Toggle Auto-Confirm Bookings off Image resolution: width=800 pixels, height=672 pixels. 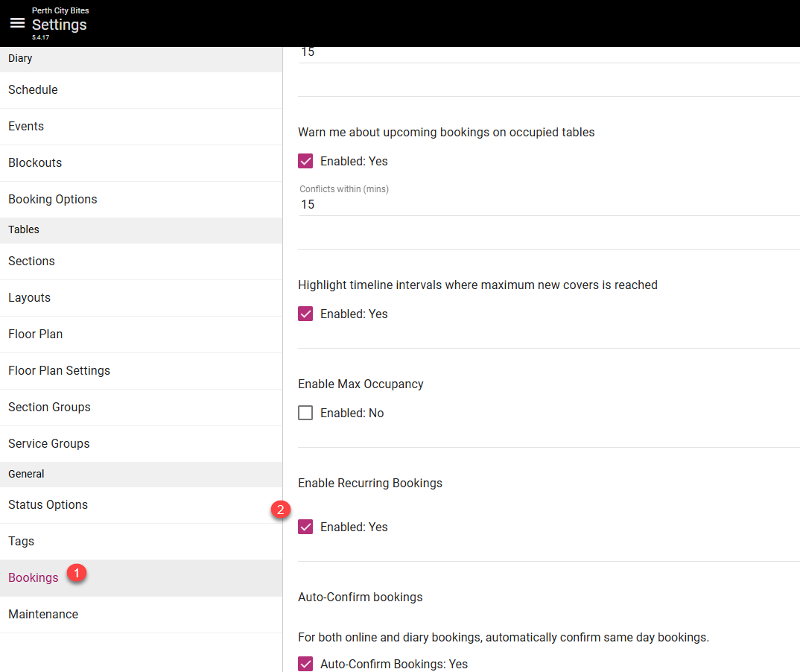click(x=305, y=663)
